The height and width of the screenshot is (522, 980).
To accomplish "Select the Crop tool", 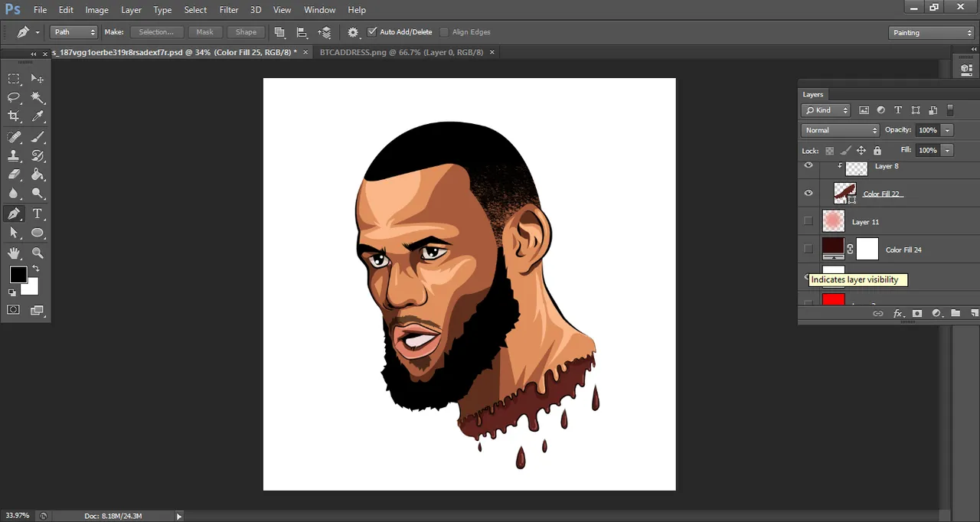I will click(x=14, y=116).
